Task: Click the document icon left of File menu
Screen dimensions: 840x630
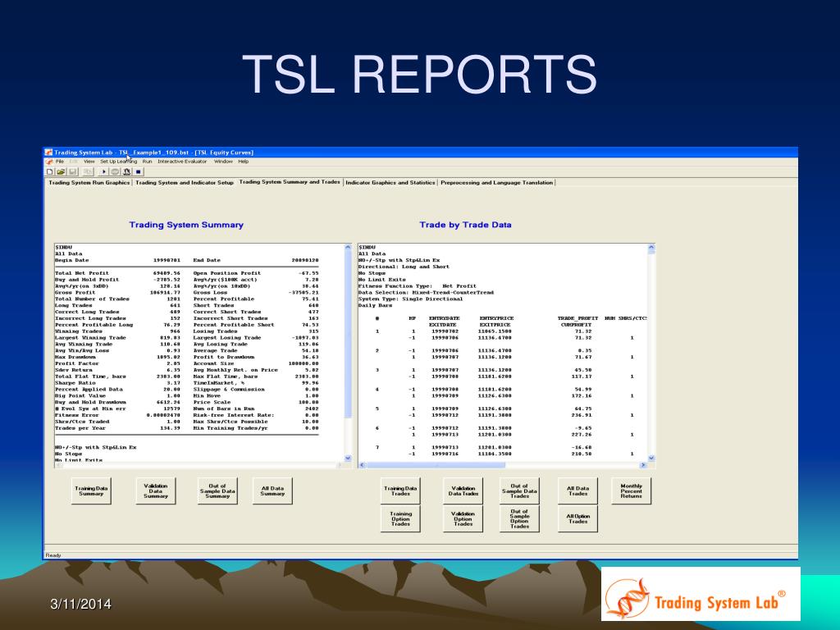Action: [x=49, y=162]
